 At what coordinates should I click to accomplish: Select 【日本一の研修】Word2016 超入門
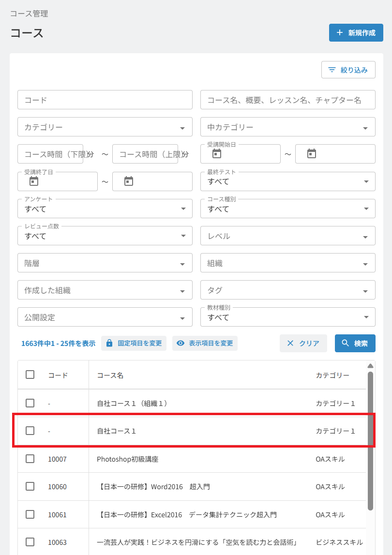tap(153, 487)
